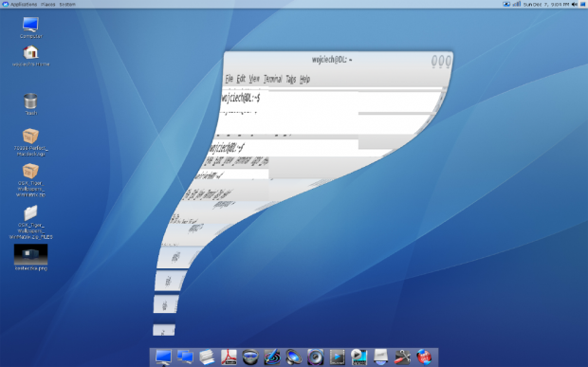Click the network signal bars icon
Viewport: 588px width, 367px height.
pyautogui.click(x=517, y=4)
